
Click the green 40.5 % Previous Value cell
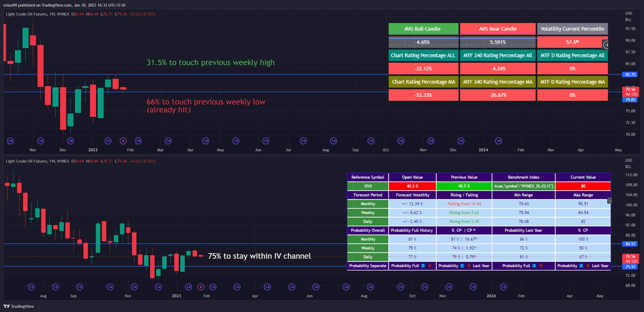[464, 186]
